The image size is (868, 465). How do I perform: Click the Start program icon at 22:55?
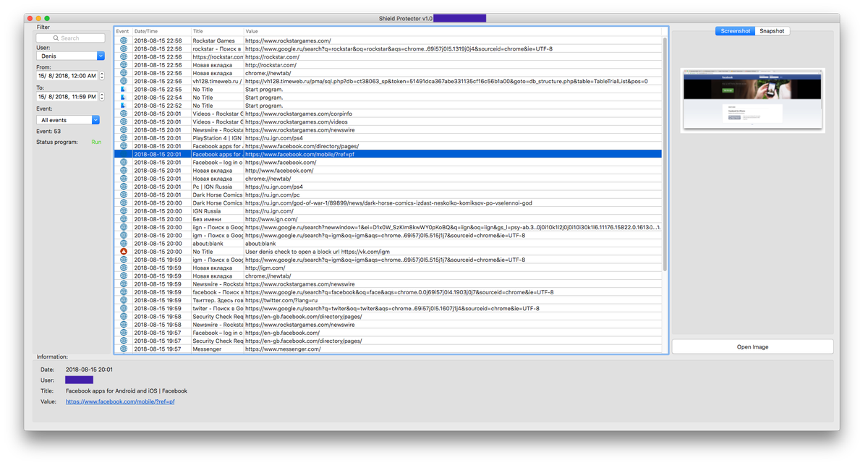[122, 89]
